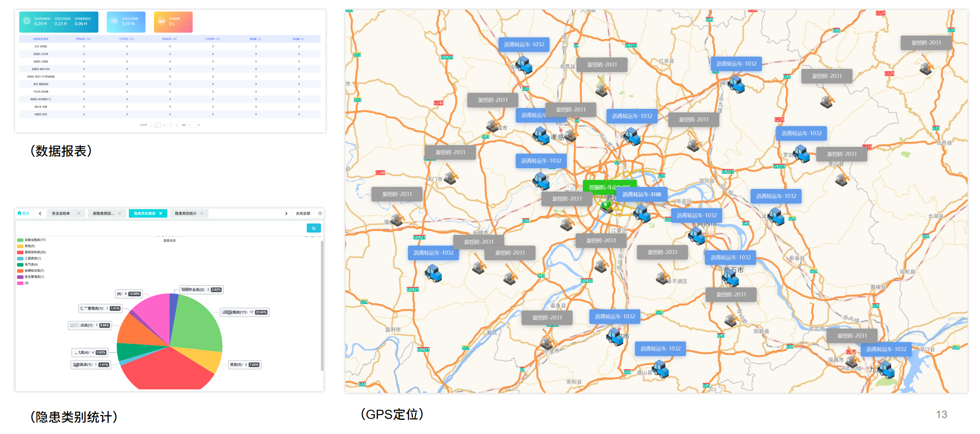Click the gauge icon on the efficiency card

(114, 21)
